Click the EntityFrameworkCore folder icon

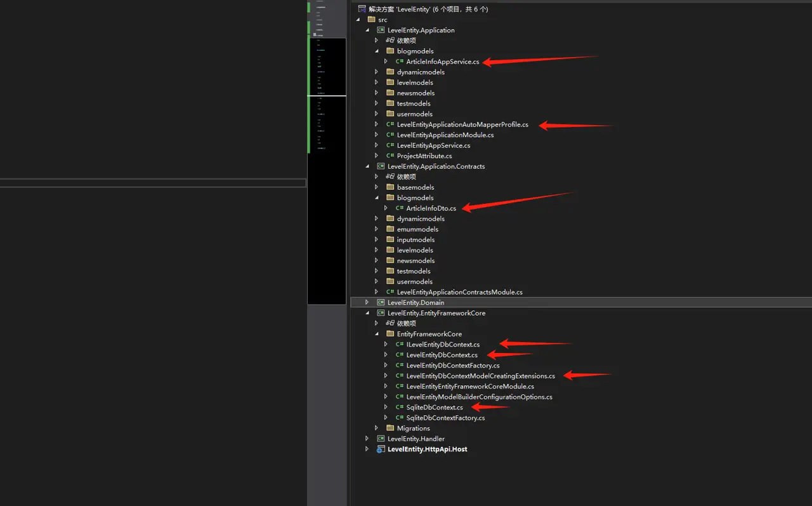click(390, 334)
